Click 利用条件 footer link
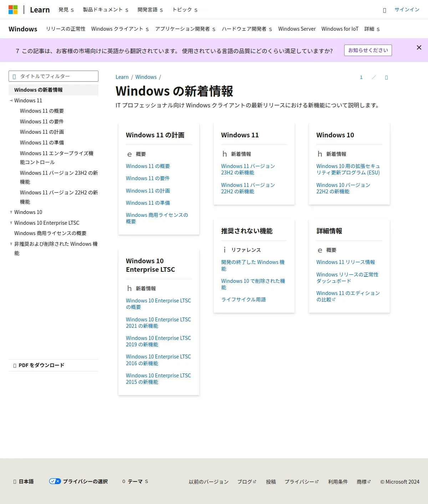 click(x=338, y=482)
